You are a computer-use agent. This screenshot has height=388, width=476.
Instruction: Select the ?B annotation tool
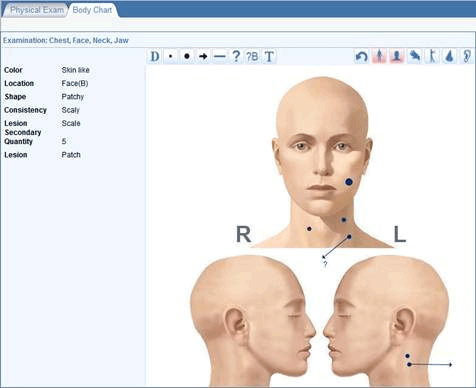pyautogui.click(x=252, y=56)
